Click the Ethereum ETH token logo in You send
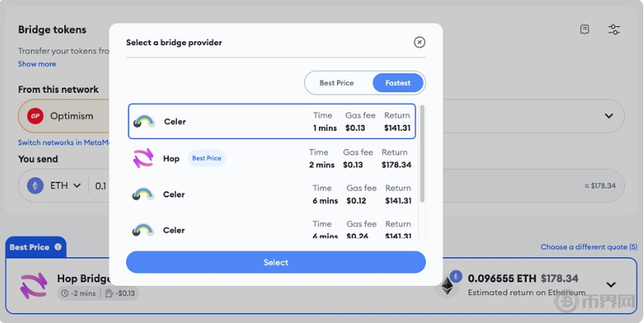The height and width of the screenshot is (323, 644). [36, 186]
